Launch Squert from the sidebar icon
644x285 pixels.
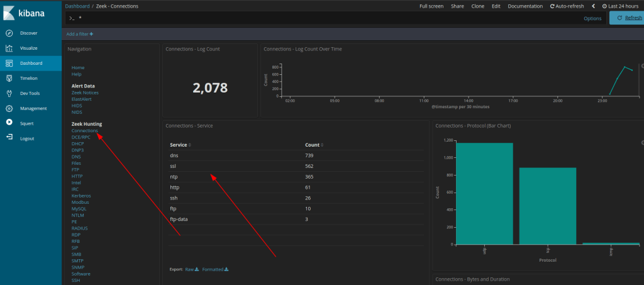point(9,123)
